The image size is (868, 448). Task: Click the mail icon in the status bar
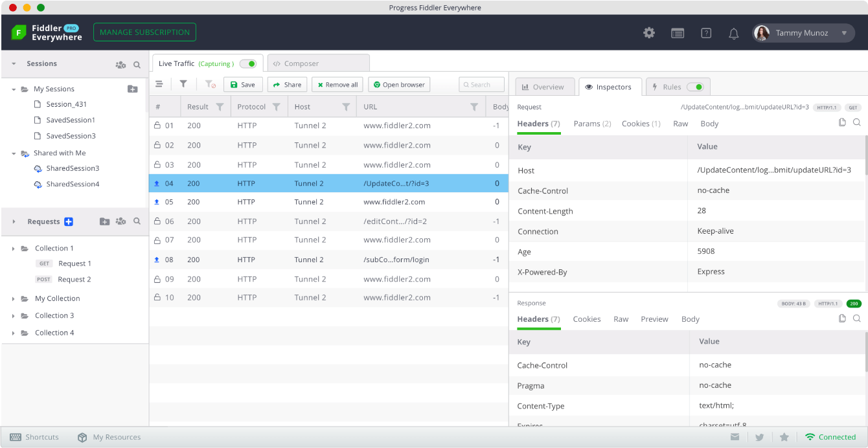click(735, 437)
